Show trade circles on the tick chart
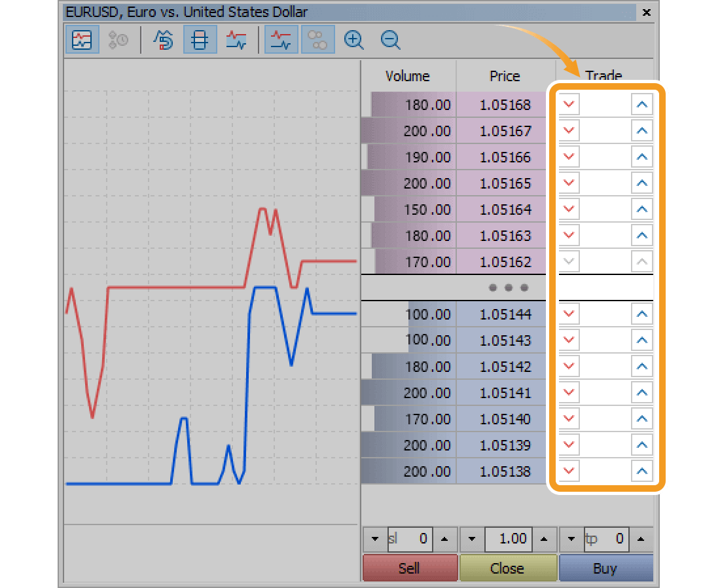720x588 pixels. point(317,39)
